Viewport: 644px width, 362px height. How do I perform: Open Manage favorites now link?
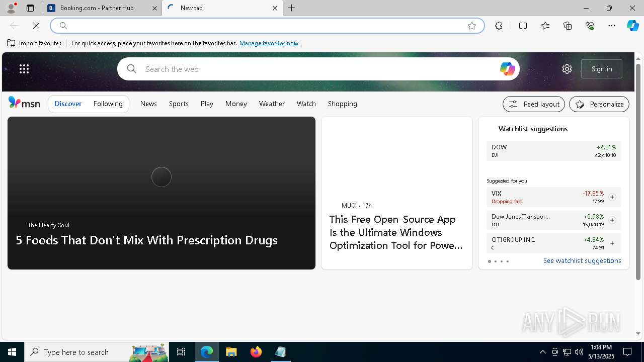click(269, 43)
